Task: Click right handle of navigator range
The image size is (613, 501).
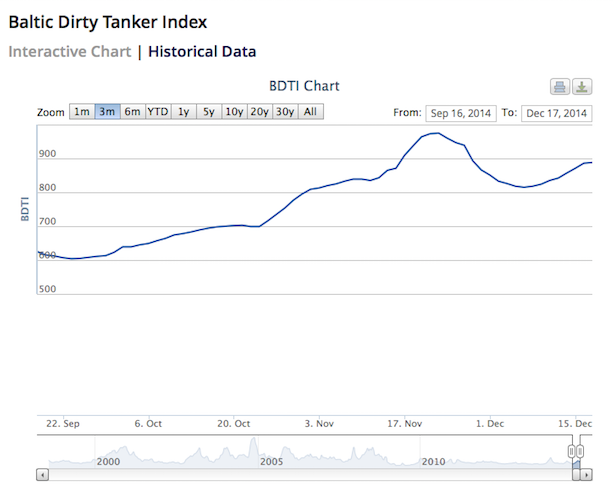Action: pos(580,451)
